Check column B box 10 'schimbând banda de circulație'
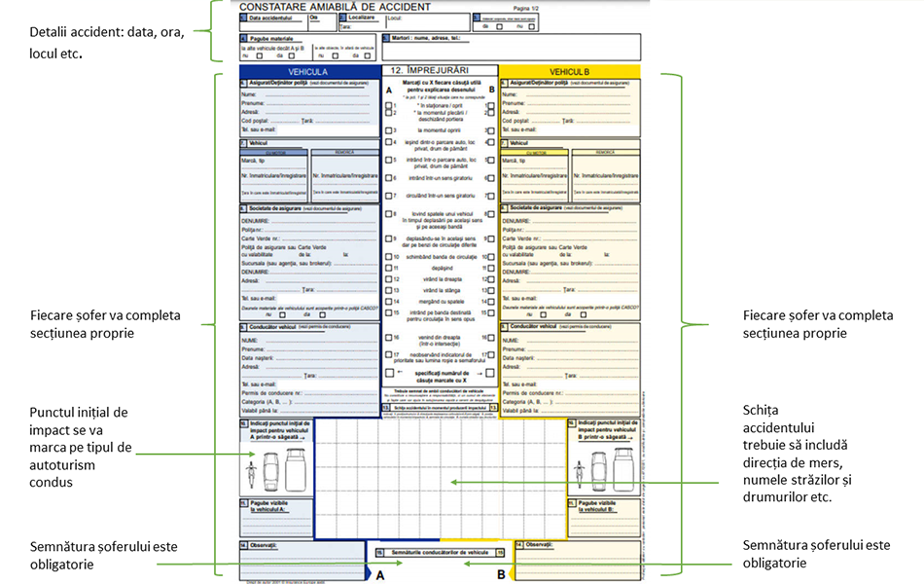Screen dimensions: 924x584 pyautogui.click(x=491, y=257)
